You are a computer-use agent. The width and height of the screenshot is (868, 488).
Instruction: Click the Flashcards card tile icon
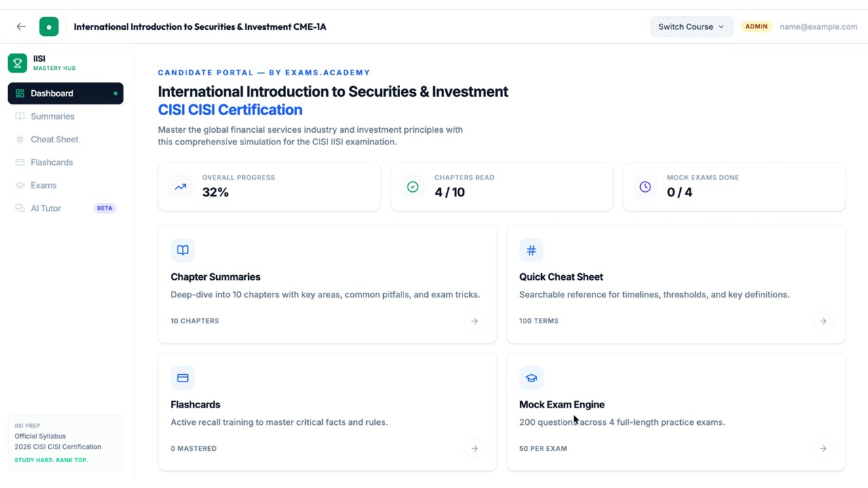tap(183, 378)
